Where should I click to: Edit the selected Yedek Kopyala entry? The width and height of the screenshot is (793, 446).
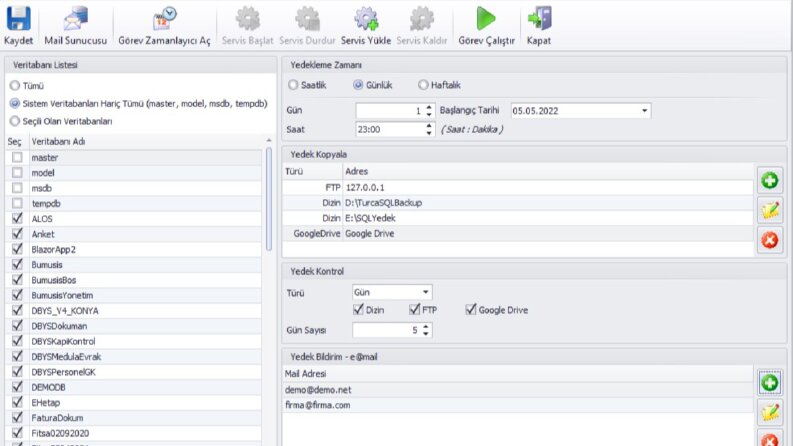770,210
